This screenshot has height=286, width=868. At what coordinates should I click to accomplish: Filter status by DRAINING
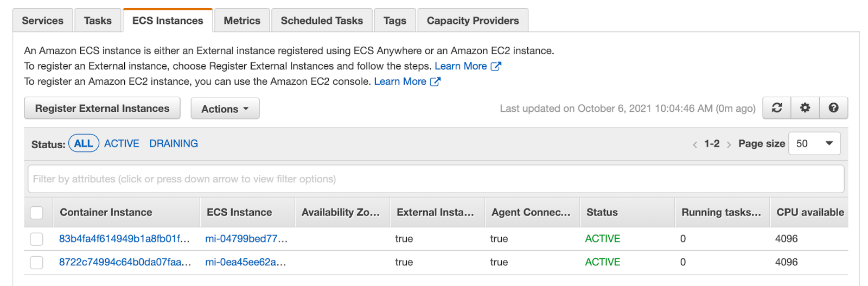pyautogui.click(x=174, y=144)
